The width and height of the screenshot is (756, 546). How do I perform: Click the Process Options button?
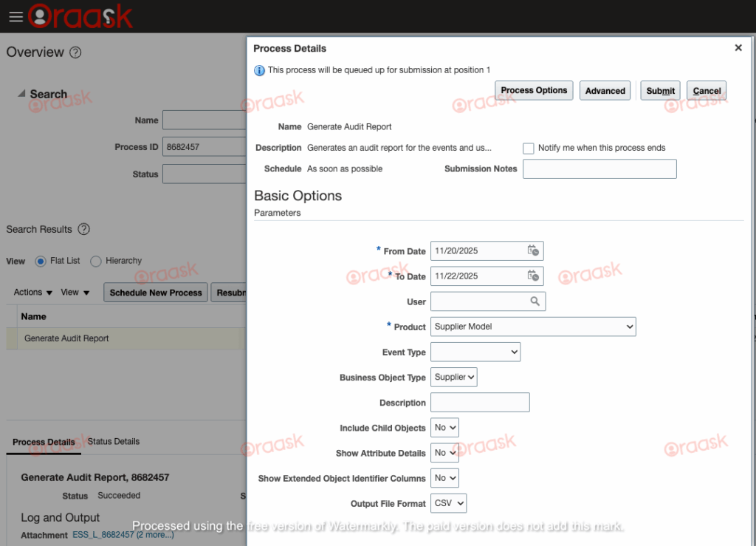pos(534,90)
